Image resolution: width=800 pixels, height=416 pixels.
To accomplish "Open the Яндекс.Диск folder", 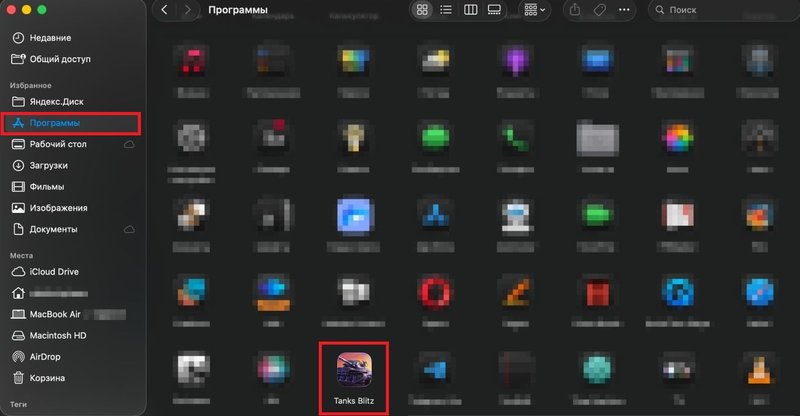I will [x=58, y=102].
